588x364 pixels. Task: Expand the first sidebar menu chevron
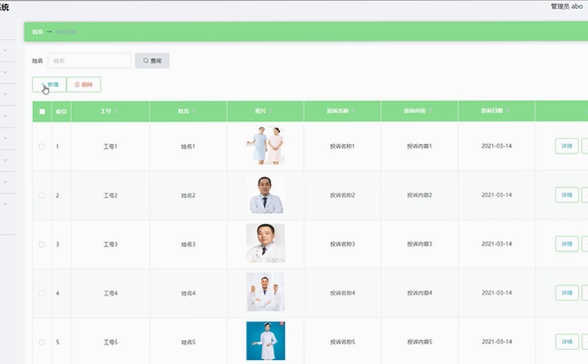pyautogui.click(x=5, y=50)
